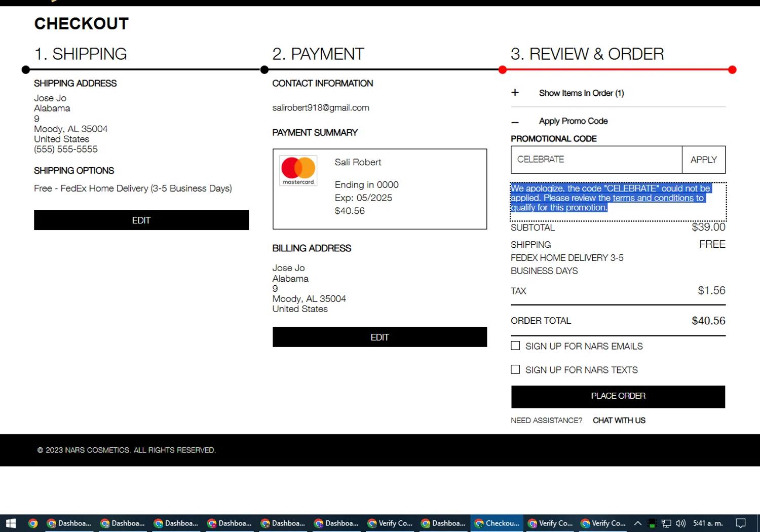This screenshot has height=532, width=760.
Task: Open the taskbar clock showing 5:41 a. m.
Action: click(x=708, y=523)
